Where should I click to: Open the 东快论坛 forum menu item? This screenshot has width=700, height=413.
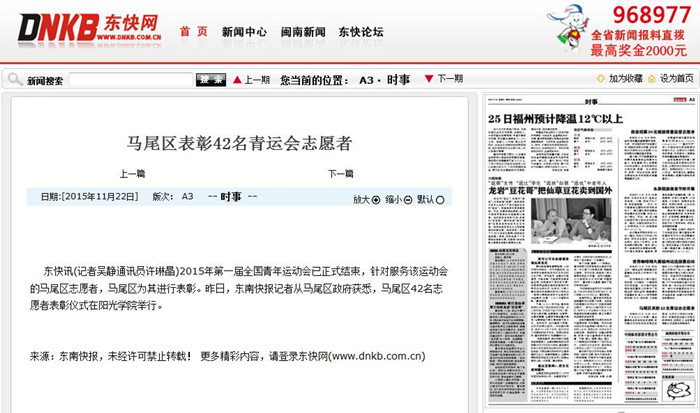pos(361,32)
